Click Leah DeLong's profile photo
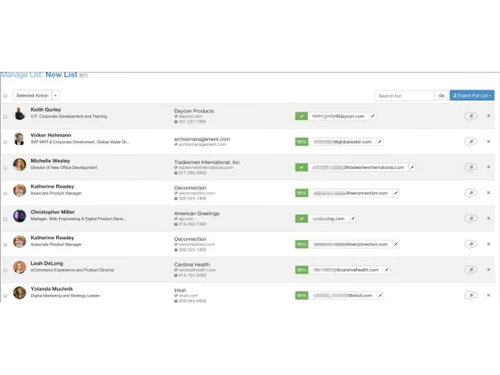Image resolution: width=500 pixels, height=375 pixels. 19,267
